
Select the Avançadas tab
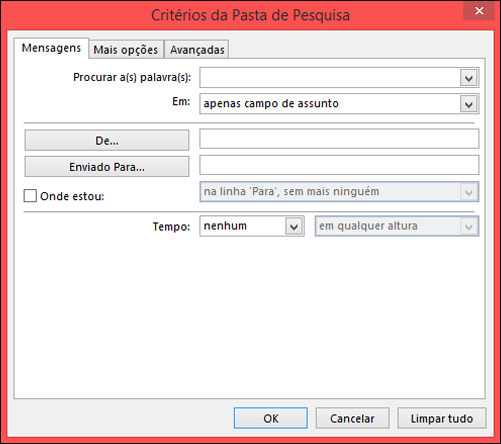tap(197, 50)
